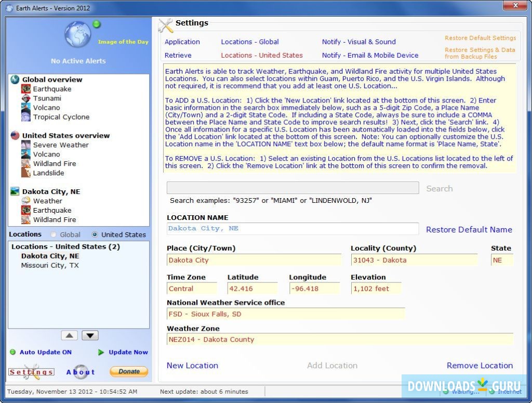532x403 pixels.
Task: Click the LOCATION NAME text field
Action: (x=292, y=228)
